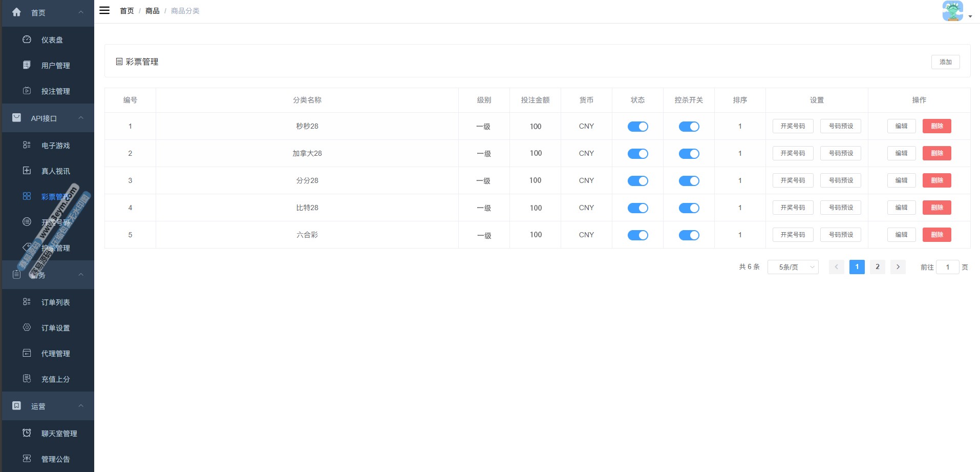This screenshot has height=472, width=980.
Task: Click the 投注管理 sidebar icon
Action: pyautogui.click(x=27, y=91)
